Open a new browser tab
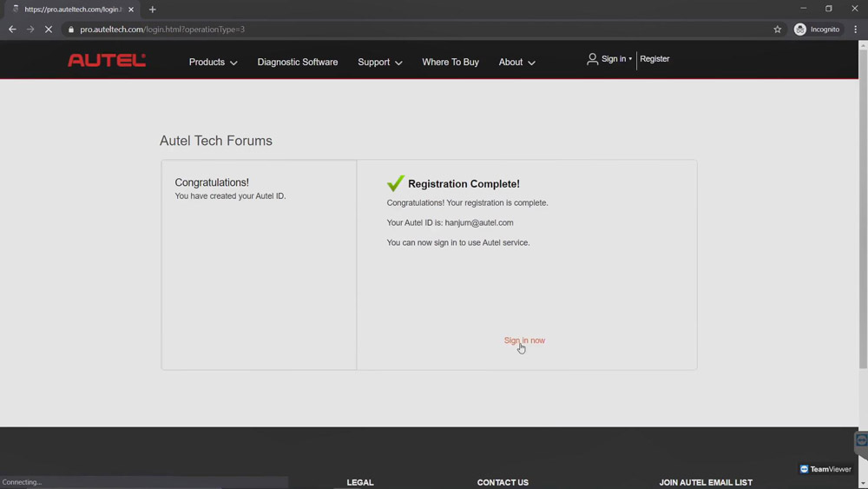Viewport: 868px width, 489px height. point(152,10)
